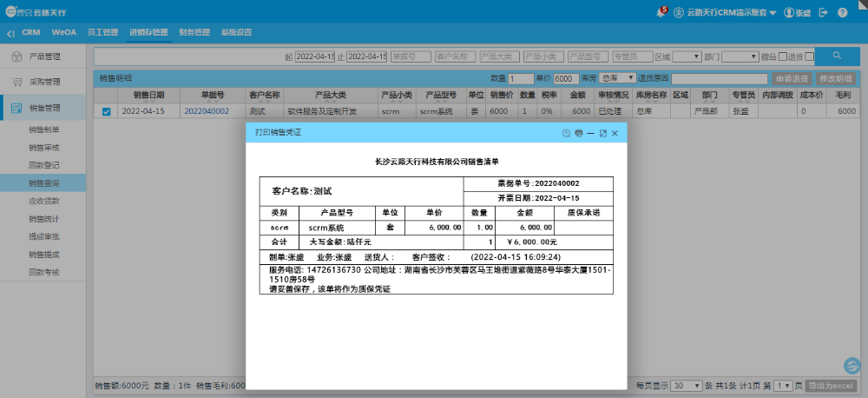Click the 采购管理 cart icon in sidebar
This screenshot has width=868, height=398.
(x=16, y=82)
